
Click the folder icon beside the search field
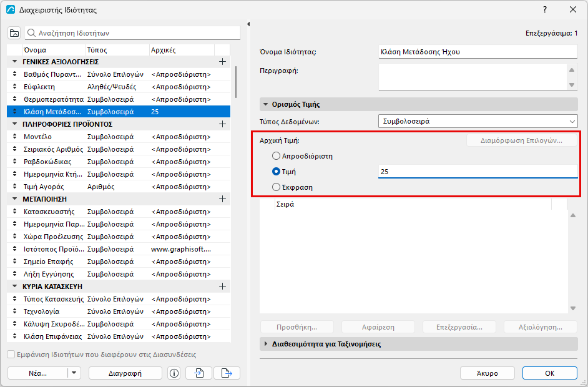(14, 33)
